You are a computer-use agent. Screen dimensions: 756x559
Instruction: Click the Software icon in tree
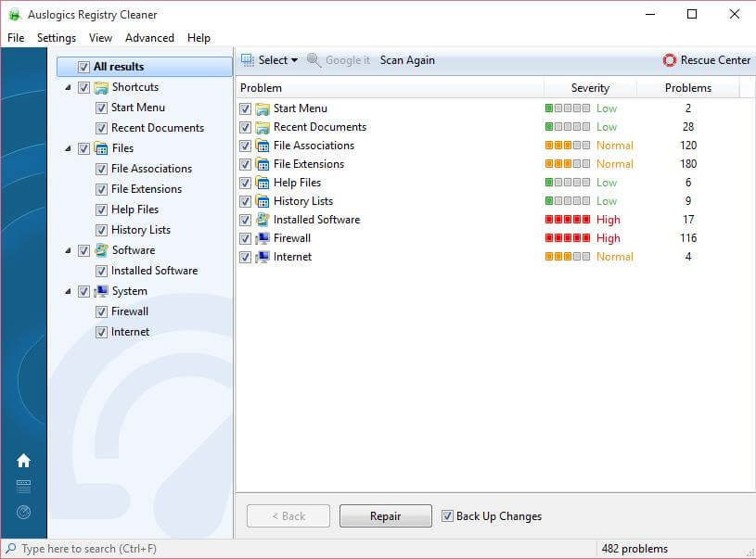pos(101,250)
